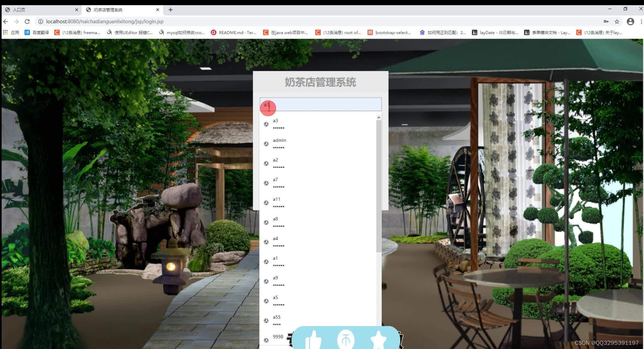View site information icon in address bar

click(40, 21)
